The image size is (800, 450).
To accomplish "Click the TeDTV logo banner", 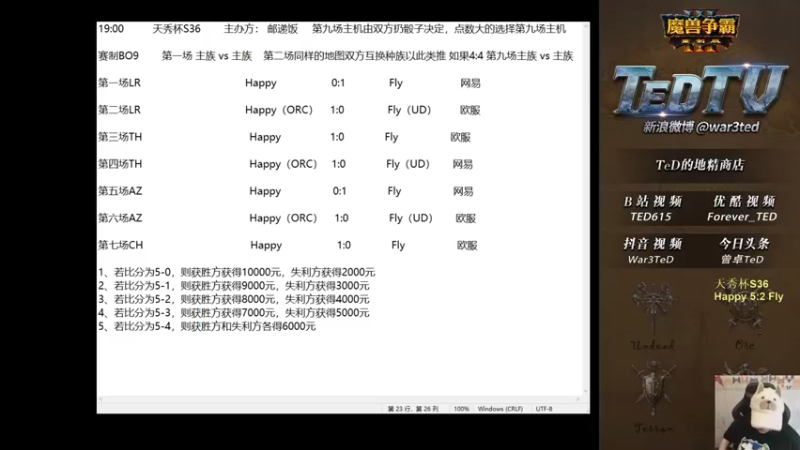I will point(700,90).
